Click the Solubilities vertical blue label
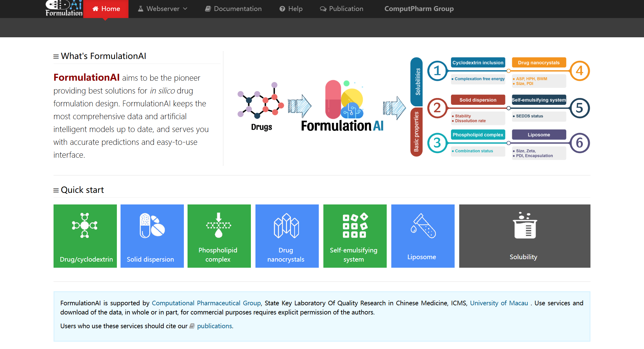644x349 pixels. 417,82
